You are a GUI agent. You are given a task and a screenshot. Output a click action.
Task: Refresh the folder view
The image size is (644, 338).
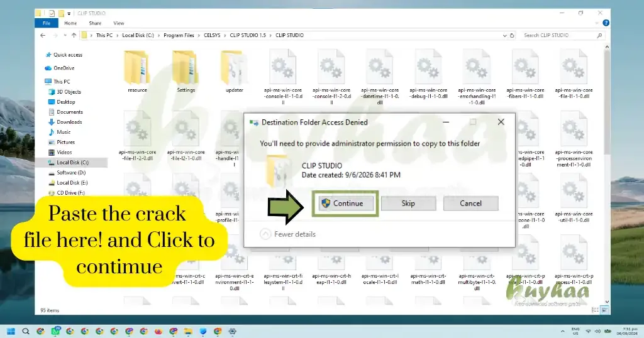tap(512, 36)
